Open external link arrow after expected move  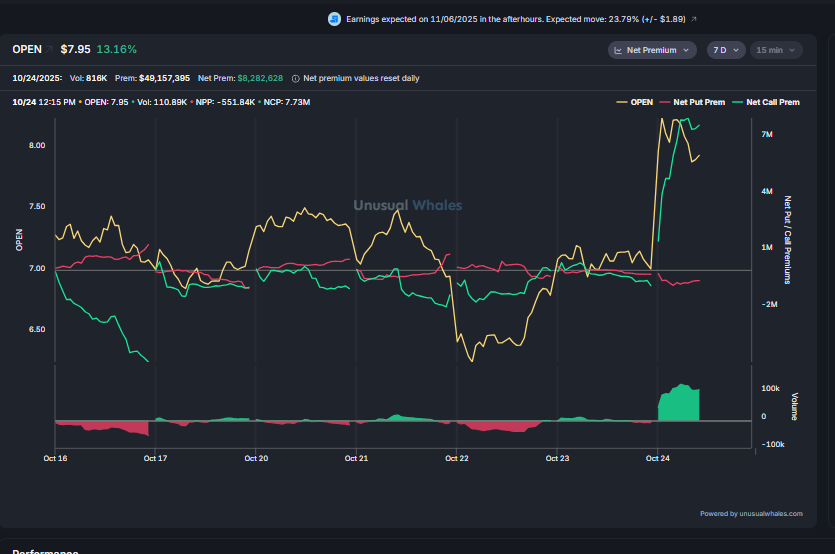pos(693,19)
